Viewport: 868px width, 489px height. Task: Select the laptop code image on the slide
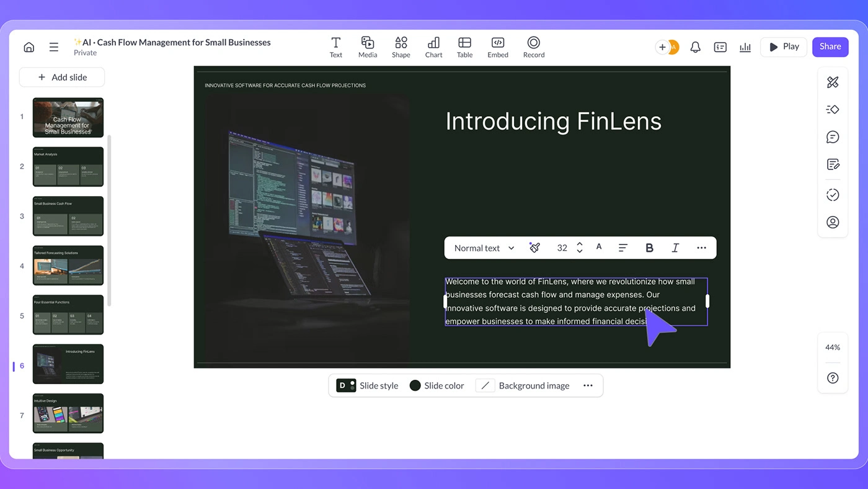pos(307,228)
